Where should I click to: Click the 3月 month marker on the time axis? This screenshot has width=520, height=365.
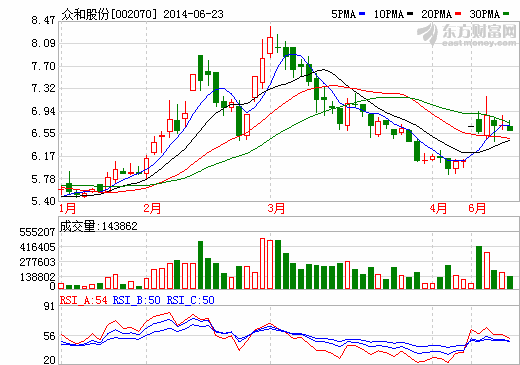(x=276, y=209)
